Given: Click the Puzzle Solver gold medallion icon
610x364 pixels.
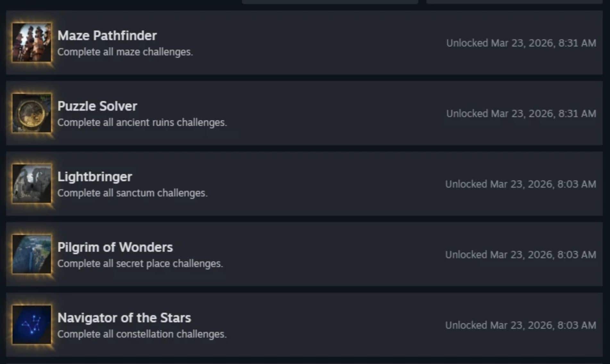Looking at the screenshot, I should pyautogui.click(x=32, y=113).
